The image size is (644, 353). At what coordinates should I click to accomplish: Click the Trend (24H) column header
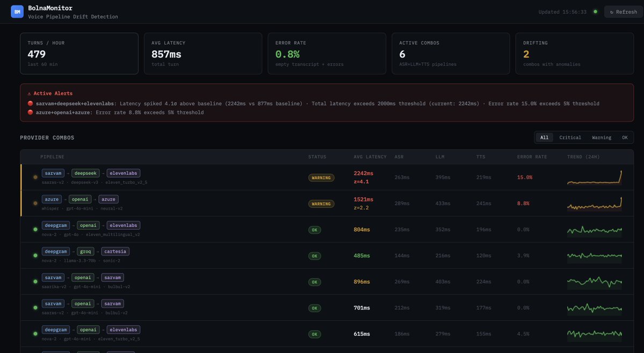point(583,157)
